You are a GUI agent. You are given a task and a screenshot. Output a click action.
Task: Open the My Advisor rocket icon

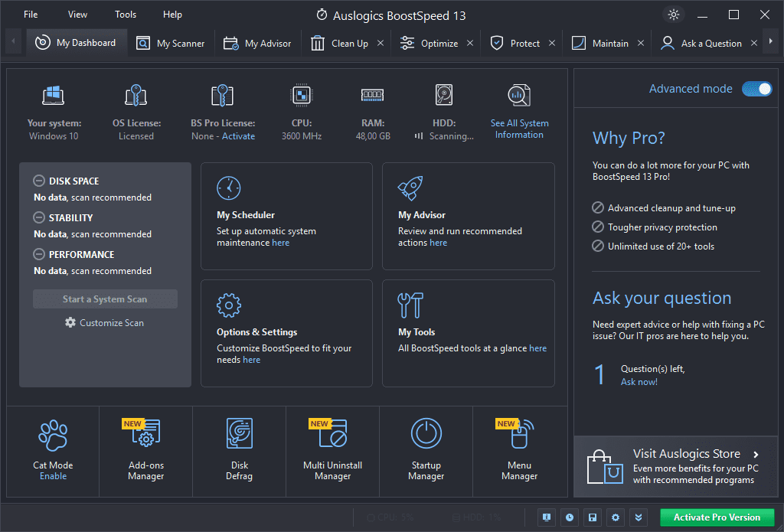(x=410, y=188)
